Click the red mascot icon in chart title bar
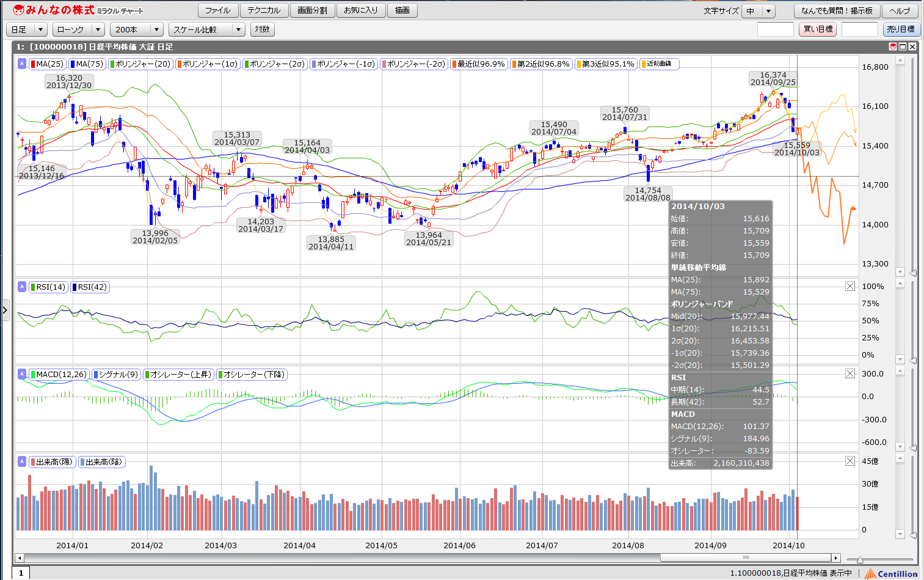Image resolution: width=924 pixels, height=580 pixels. pyautogui.click(x=892, y=46)
